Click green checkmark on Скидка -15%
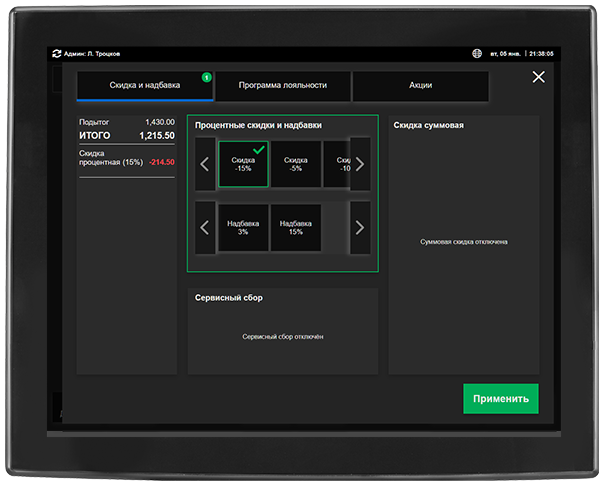604x488 pixels. pyautogui.click(x=259, y=149)
